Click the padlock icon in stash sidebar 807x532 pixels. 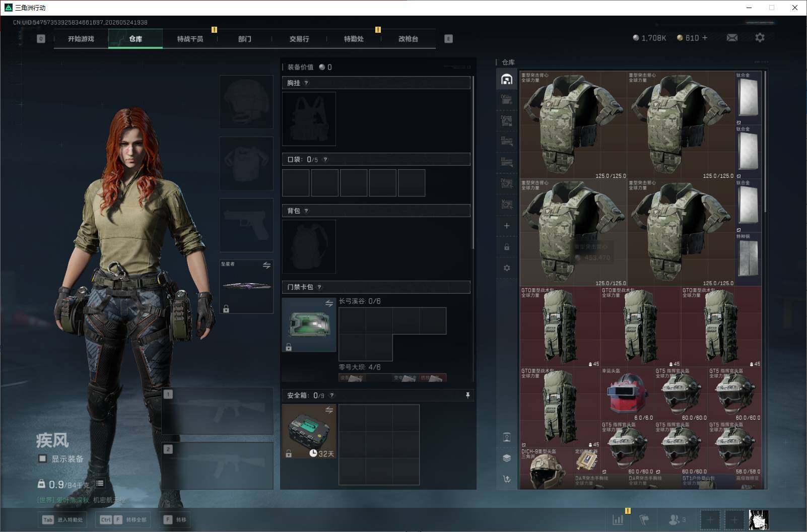point(507,247)
